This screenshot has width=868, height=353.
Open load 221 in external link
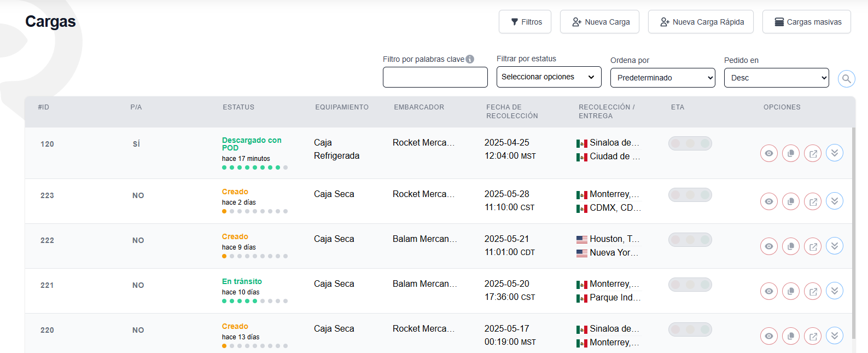pyautogui.click(x=813, y=291)
